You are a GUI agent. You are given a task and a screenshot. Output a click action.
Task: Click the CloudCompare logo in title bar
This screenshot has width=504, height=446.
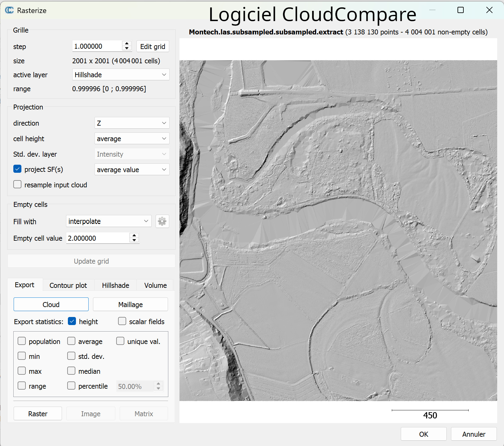pyautogui.click(x=9, y=10)
